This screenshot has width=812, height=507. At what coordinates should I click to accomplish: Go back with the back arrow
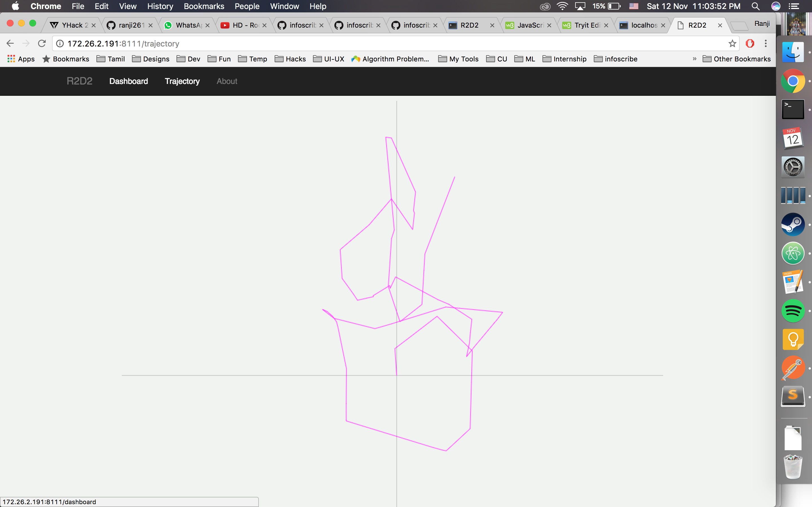(10, 44)
